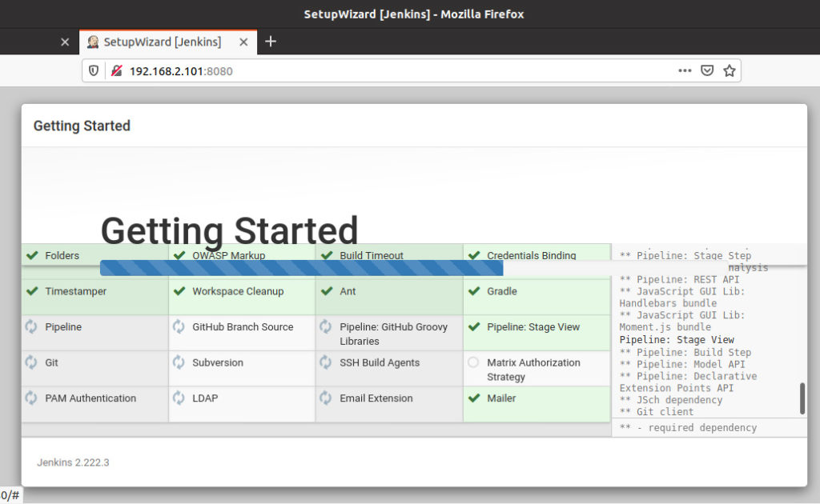Click the checkmark beside Pipeline: Stage View
820x504 pixels.
(474, 327)
